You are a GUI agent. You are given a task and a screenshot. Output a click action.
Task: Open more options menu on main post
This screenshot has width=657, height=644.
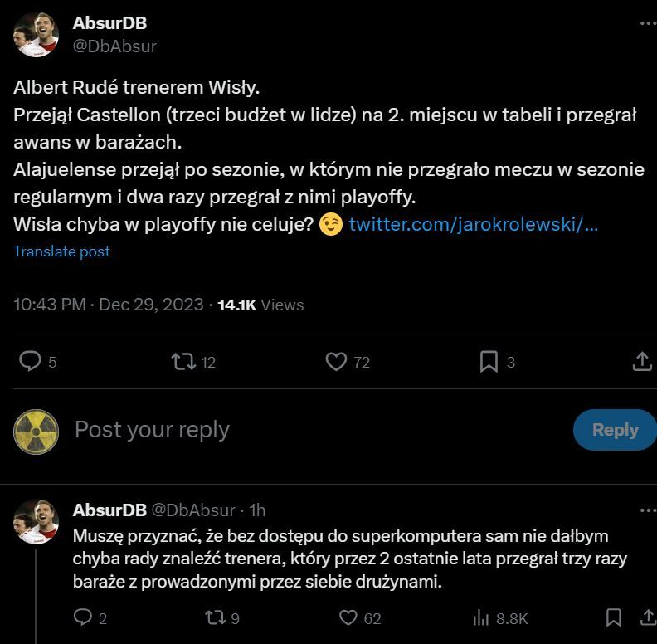tap(647, 23)
